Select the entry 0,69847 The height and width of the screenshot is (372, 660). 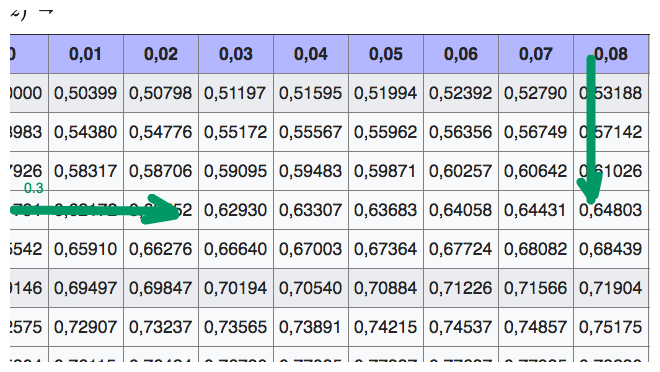161,288
